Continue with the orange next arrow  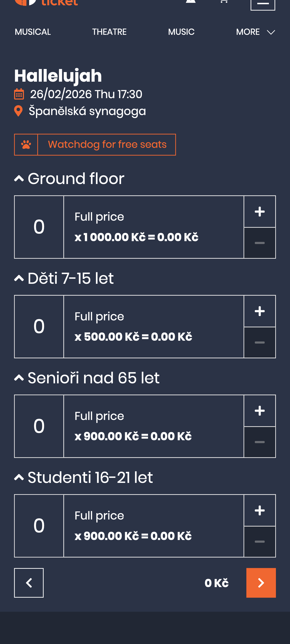pos(261,583)
